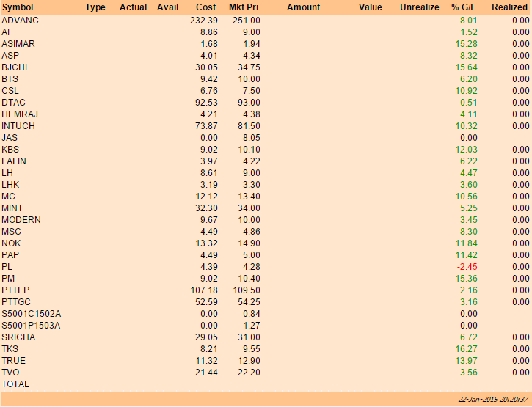Screen dimensions: 532x407
Task: Click the Cost column header
Action: click(206, 7)
